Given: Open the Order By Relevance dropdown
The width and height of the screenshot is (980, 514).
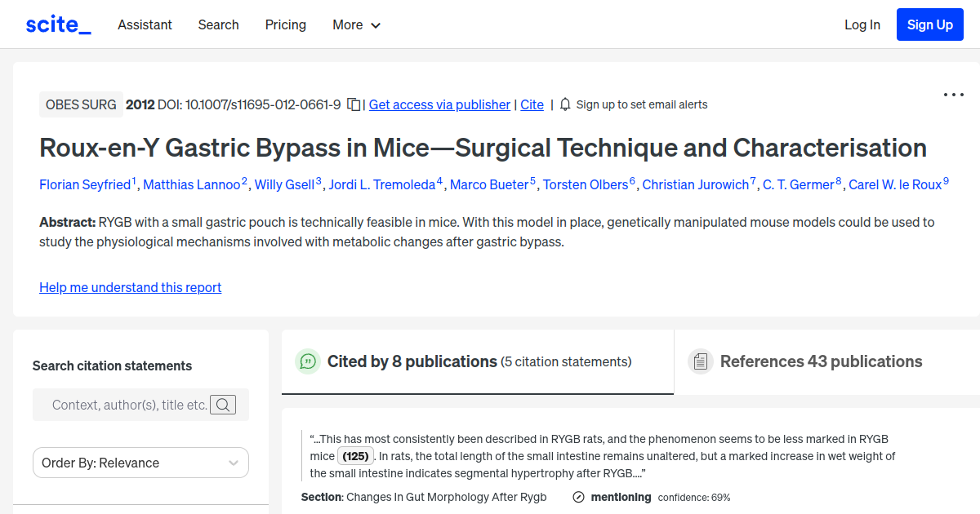Looking at the screenshot, I should (140, 463).
